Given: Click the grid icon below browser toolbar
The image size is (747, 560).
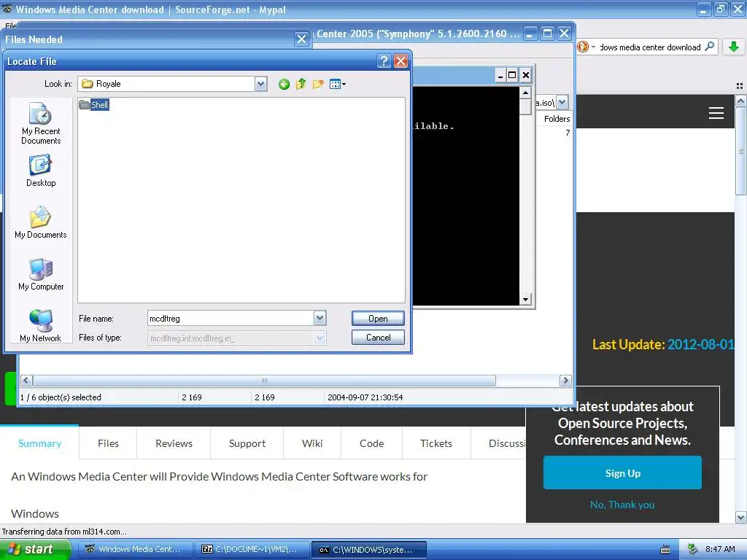Looking at the screenshot, I should tap(740, 86).
